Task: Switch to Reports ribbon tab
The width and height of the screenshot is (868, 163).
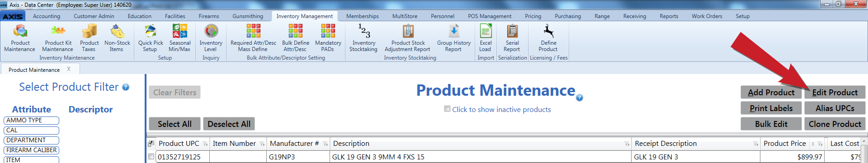Action: click(x=669, y=16)
